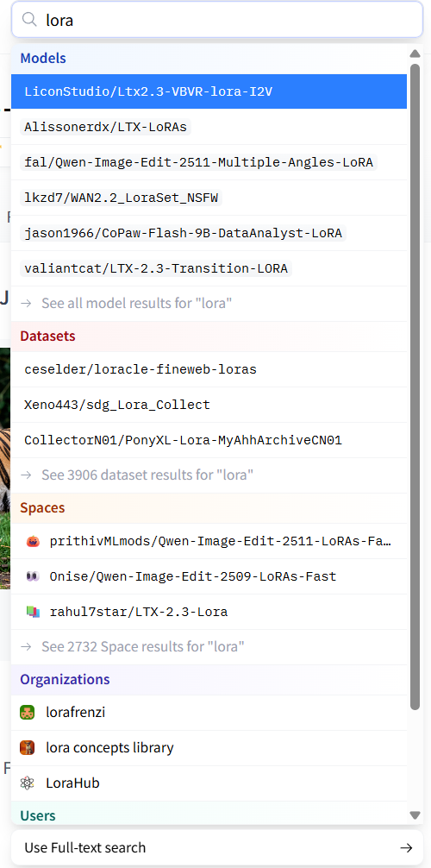Viewport: 431px width, 868px height.
Task: Click the scrollbar down arrow
Action: pyautogui.click(x=415, y=815)
